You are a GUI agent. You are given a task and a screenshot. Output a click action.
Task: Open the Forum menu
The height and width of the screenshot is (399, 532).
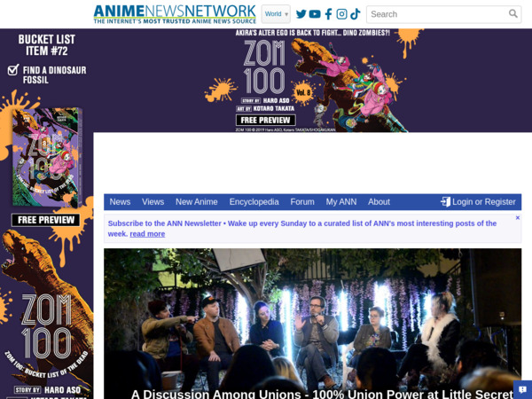(x=302, y=202)
